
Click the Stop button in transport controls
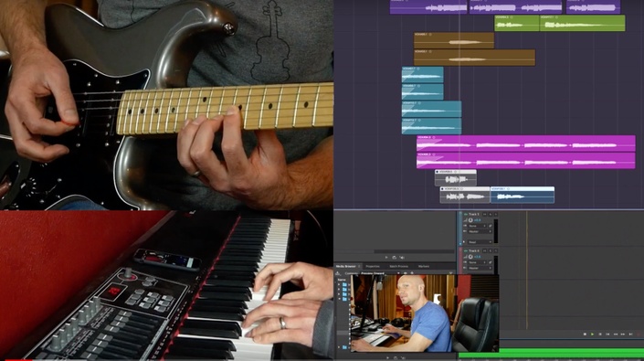(585, 334)
